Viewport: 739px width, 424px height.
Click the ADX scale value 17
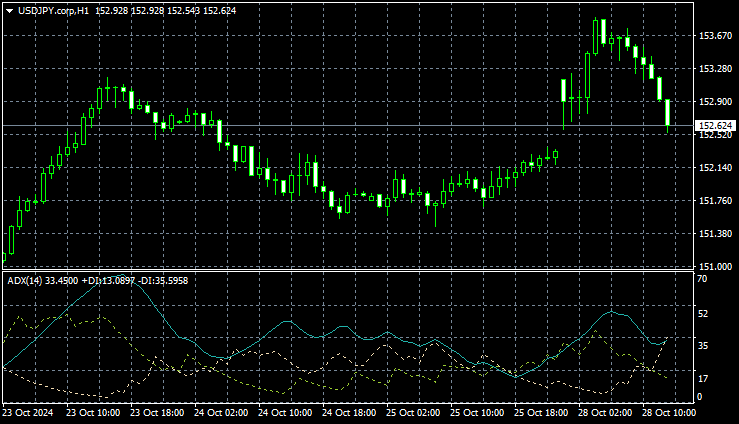702,378
